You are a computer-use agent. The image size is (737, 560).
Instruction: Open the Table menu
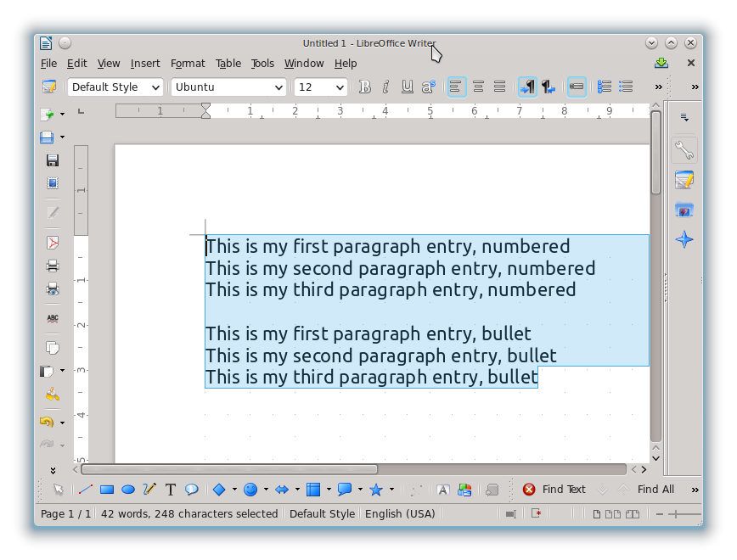[228, 63]
